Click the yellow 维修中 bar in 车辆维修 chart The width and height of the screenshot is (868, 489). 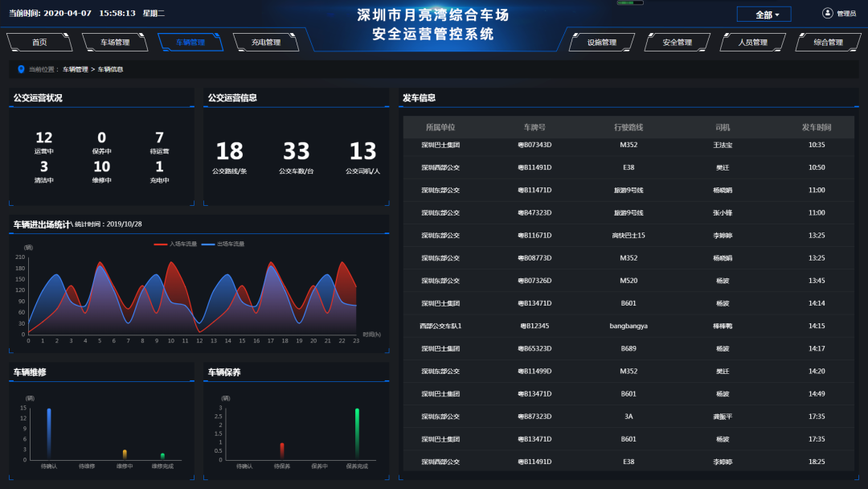125,454
